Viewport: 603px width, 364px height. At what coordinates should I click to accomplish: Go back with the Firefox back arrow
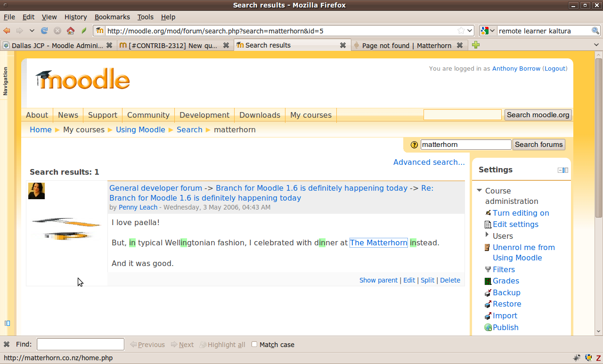point(7,31)
